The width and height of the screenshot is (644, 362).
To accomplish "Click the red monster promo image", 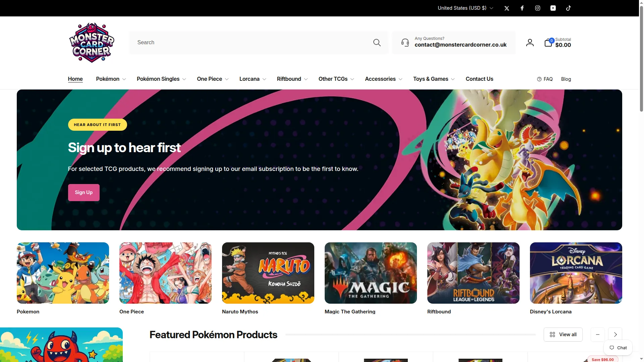I will 61,345.
